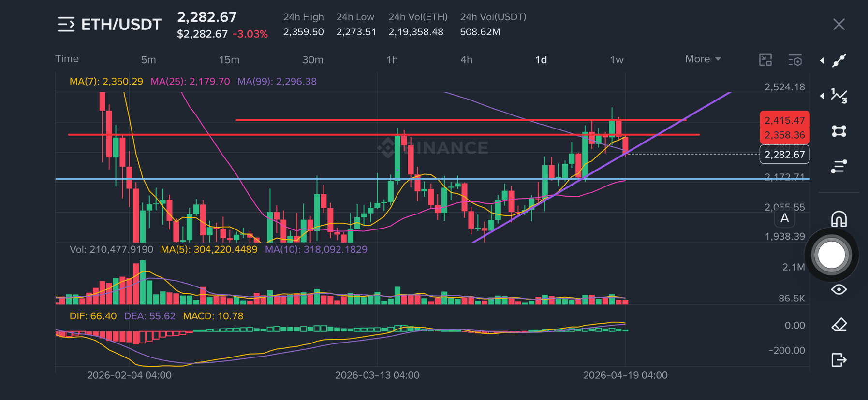Click the Vol: 210,477.9190 label
Viewport: 868px width, 400px height.
(111, 249)
